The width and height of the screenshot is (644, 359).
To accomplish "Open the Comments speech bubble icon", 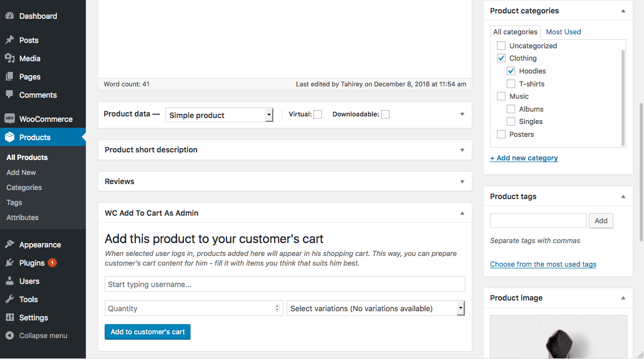I will click(x=10, y=95).
